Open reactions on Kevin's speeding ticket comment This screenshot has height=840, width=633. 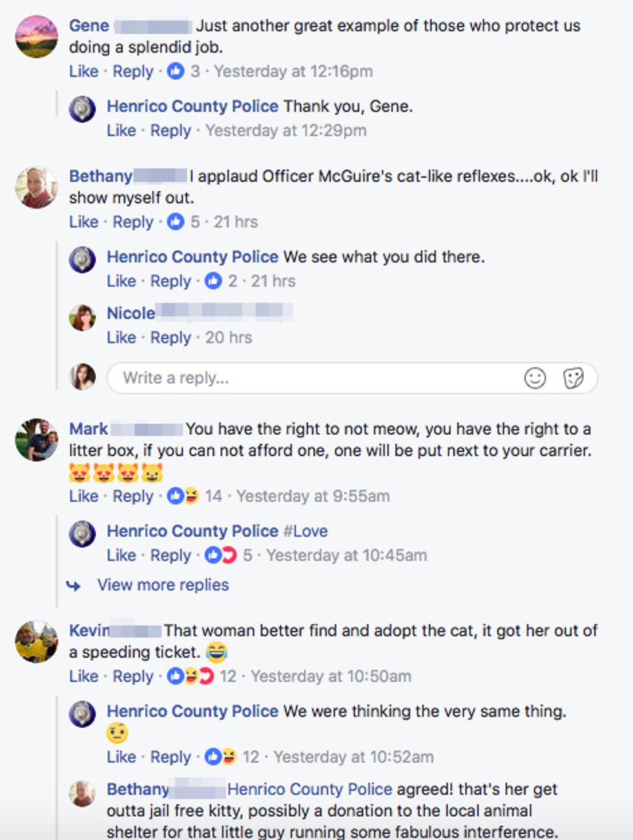(191, 677)
